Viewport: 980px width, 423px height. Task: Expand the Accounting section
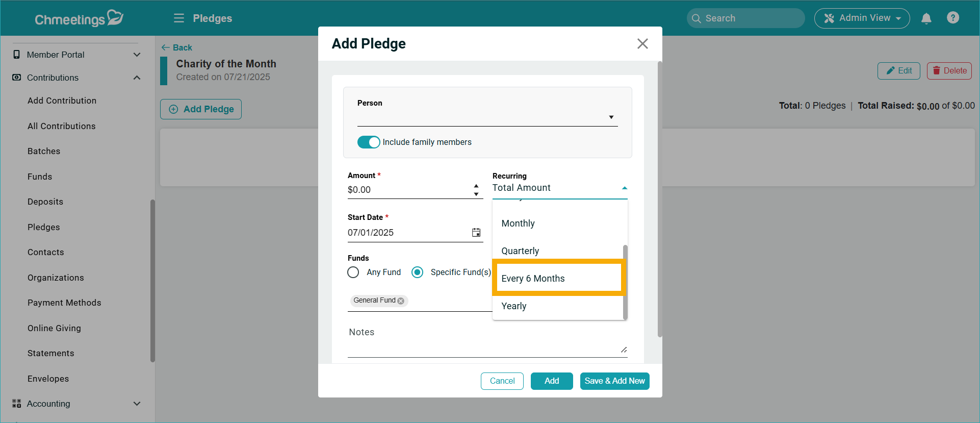[x=137, y=404]
